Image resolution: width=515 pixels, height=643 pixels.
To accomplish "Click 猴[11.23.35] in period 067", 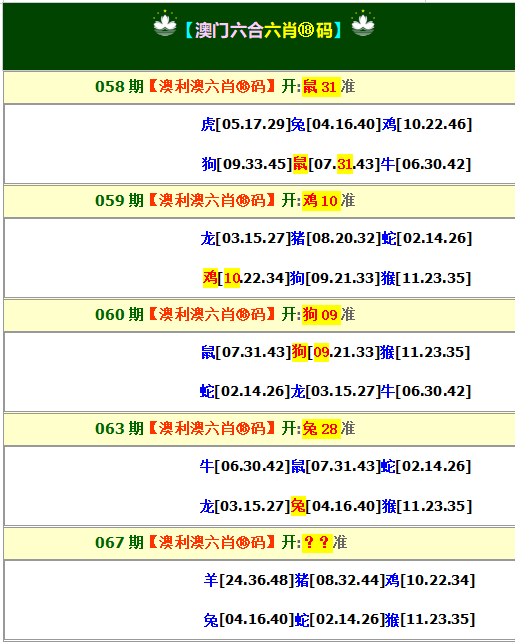I will 430,619.
